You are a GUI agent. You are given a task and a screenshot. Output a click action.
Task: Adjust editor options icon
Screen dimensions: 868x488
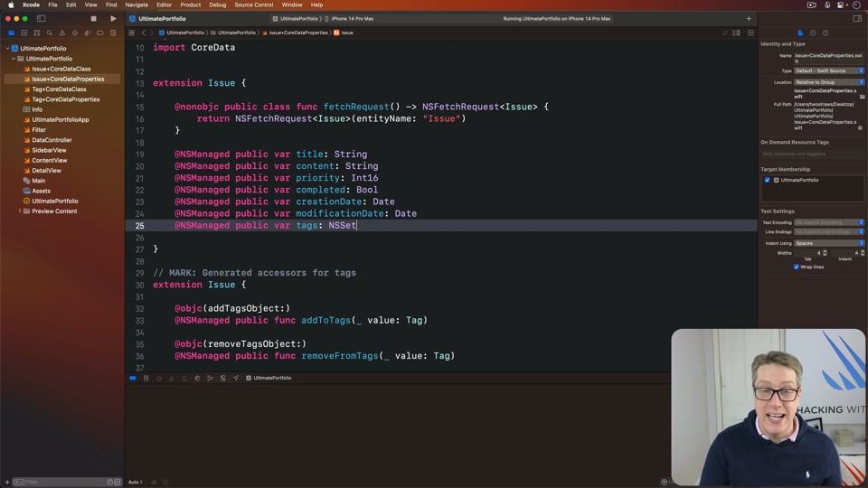(x=736, y=33)
